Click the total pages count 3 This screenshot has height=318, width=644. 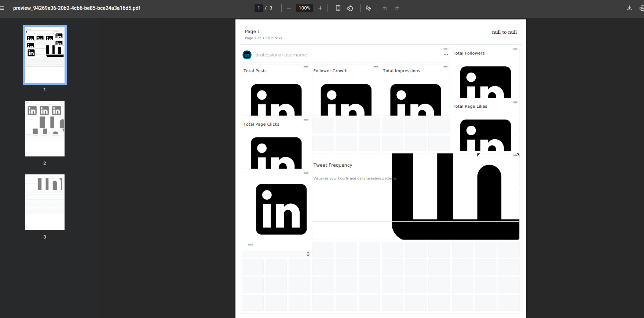271,8
